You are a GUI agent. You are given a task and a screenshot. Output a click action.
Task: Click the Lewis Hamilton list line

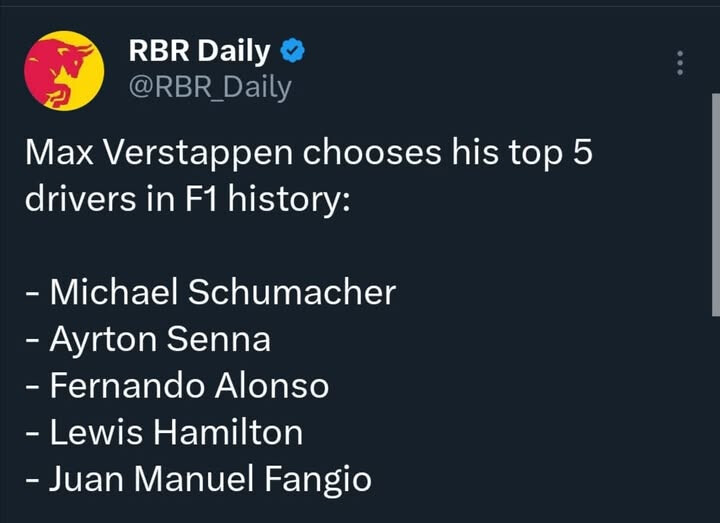point(163,432)
